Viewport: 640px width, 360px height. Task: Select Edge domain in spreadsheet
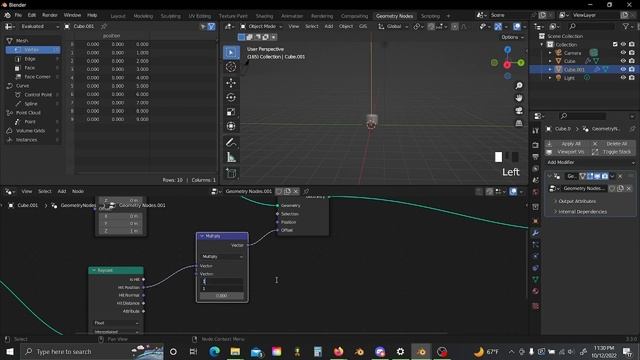coord(33,59)
